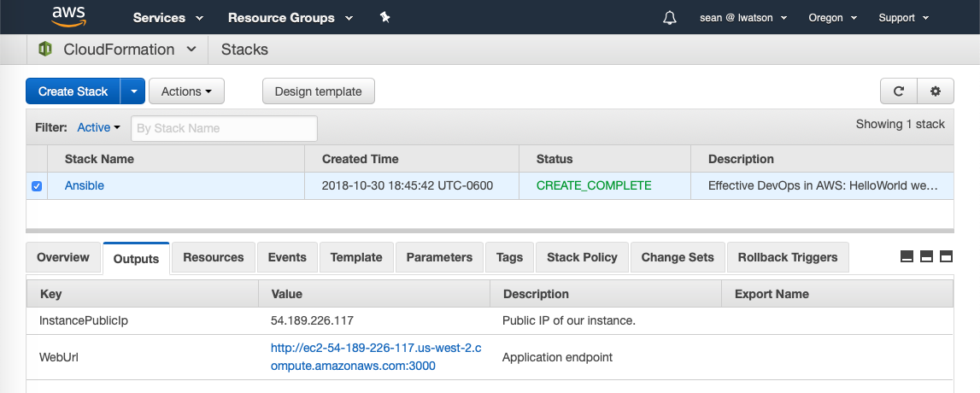The height and width of the screenshot is (393, 980).
Task: Collapse the details pane to minimum
Action: tap(907, 256)
